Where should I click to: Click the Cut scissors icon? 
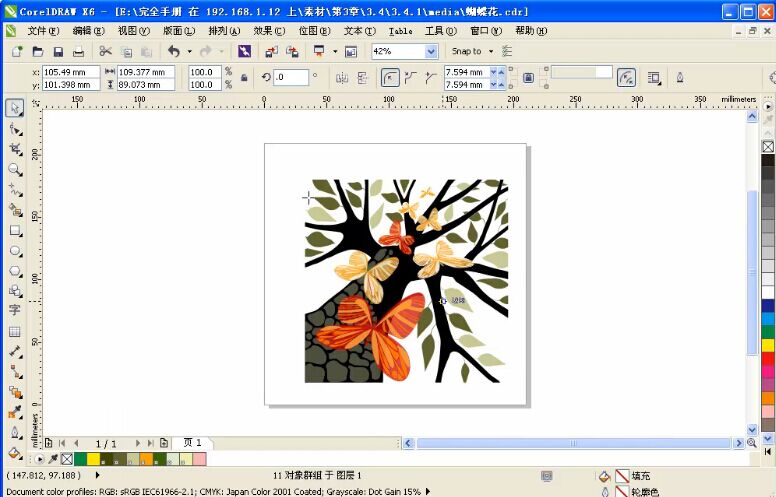105,51
